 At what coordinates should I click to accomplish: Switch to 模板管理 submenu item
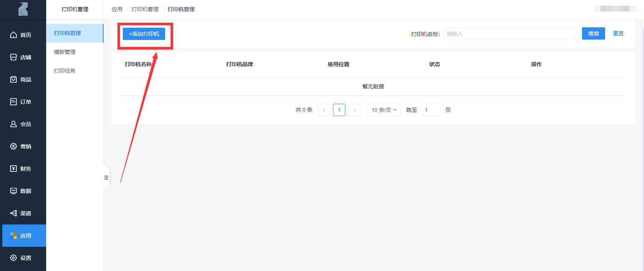[x=65, y=52]
